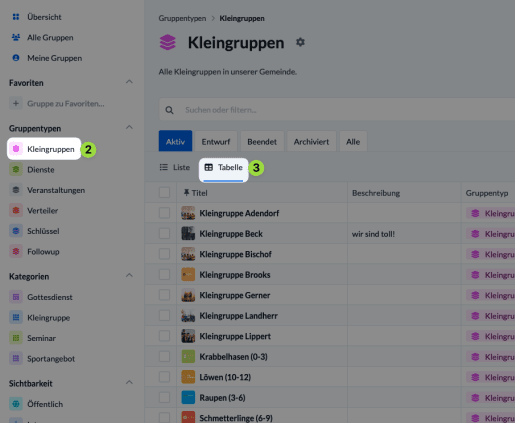
Task: Collapse the Sichtbarkeit section
Action: click(x=129, y=382)
